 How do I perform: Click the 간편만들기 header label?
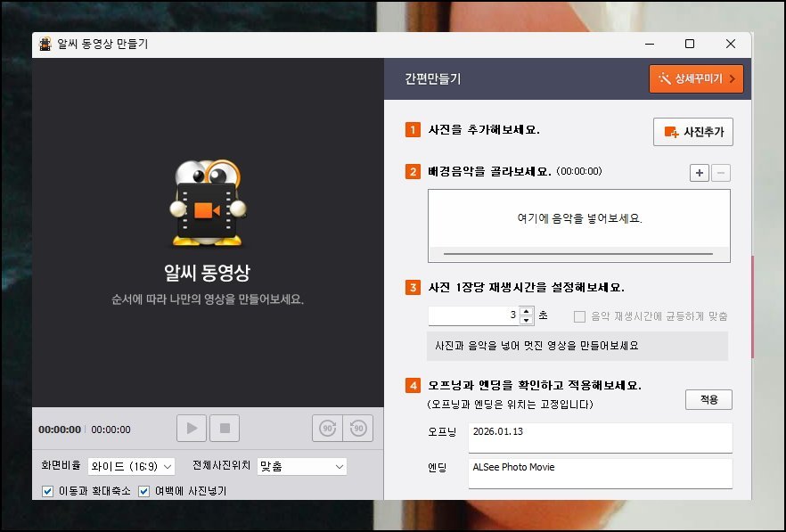[432, 78]
